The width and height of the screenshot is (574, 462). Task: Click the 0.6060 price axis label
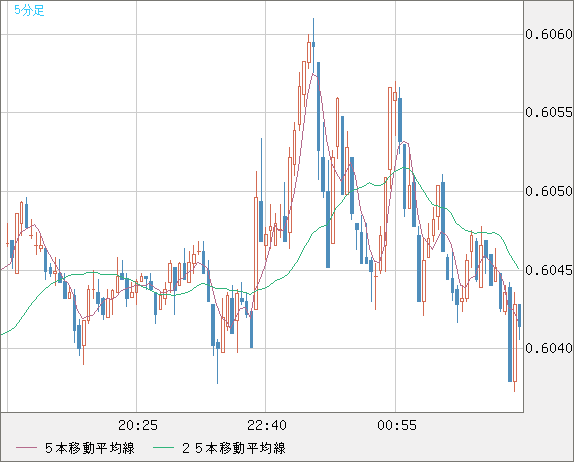tap(549, 34)
